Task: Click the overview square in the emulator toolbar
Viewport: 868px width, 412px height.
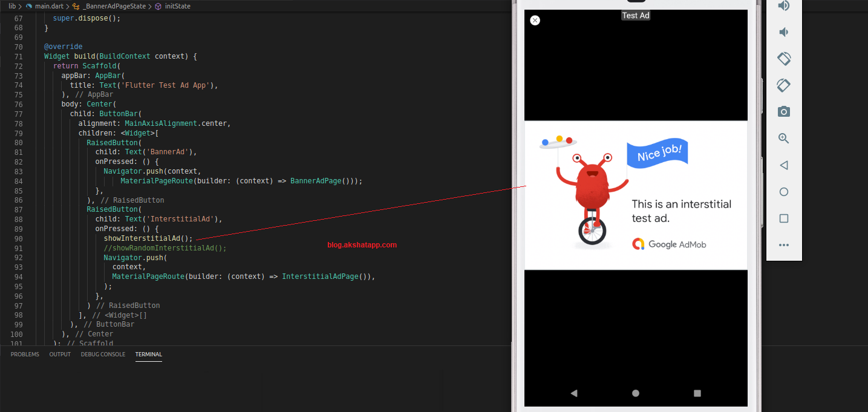Action: [784, 218]
